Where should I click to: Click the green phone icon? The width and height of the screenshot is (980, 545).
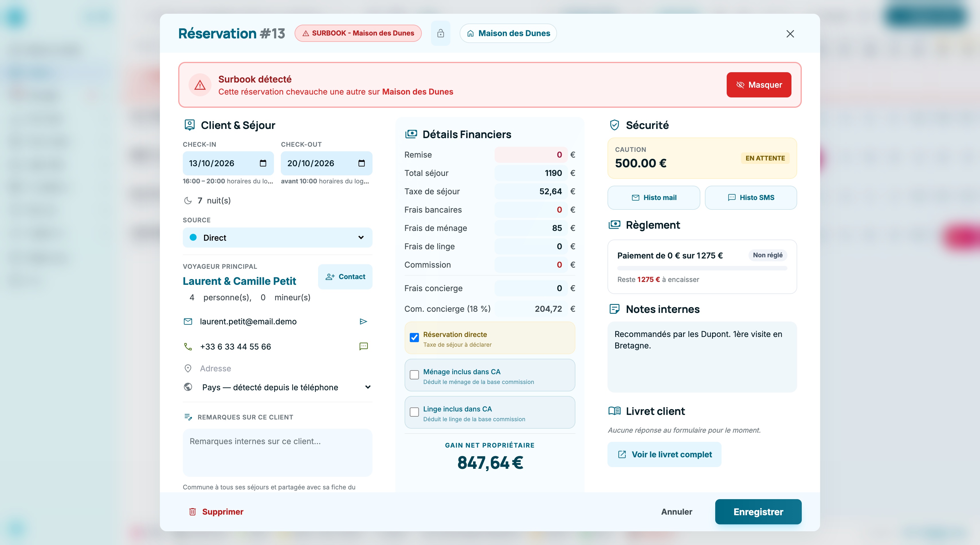click(x=188, y=346)
